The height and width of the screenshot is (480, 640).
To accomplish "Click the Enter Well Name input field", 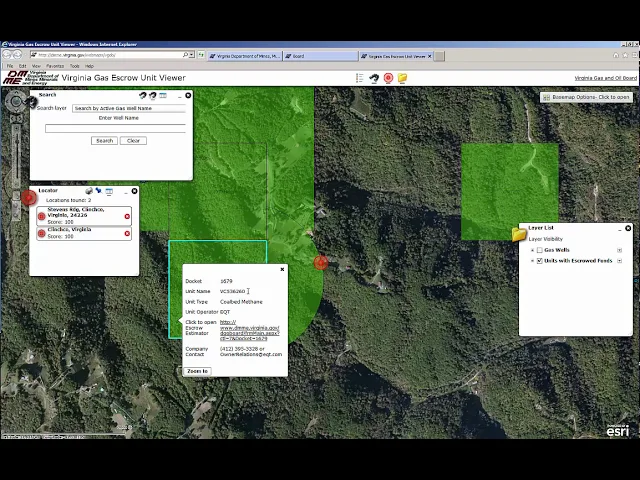I will [x=115, y=128].
